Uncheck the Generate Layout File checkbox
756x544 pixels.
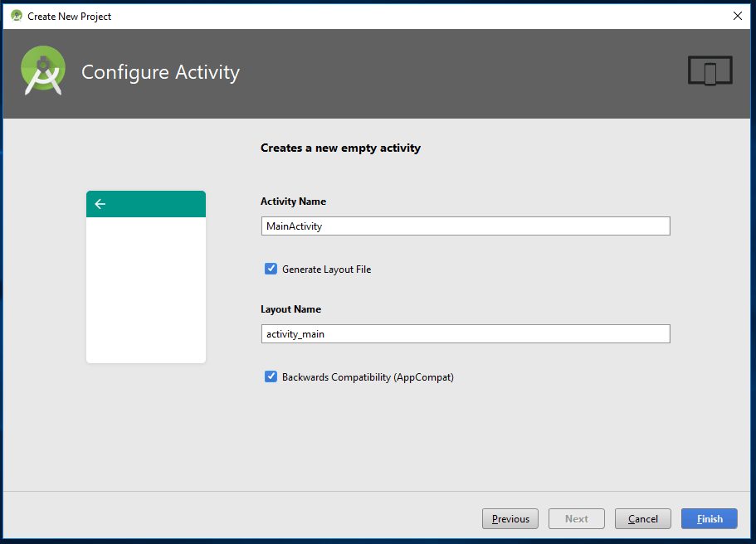(271, 269)
